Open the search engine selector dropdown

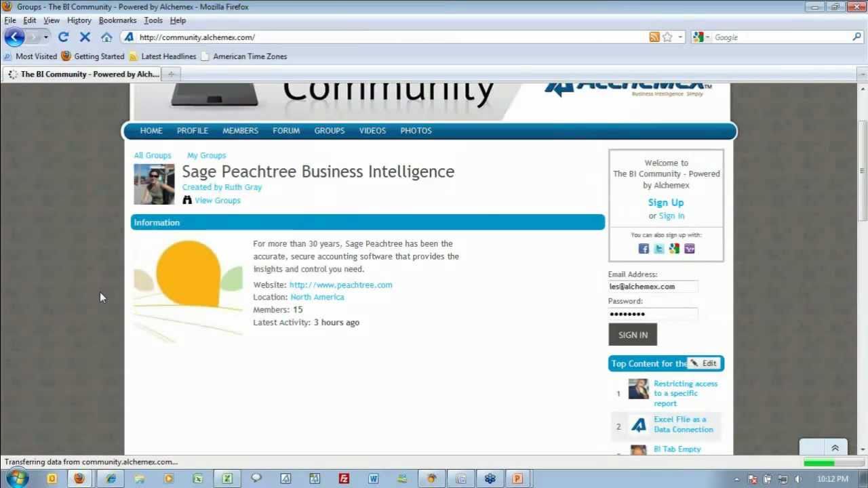tap(707, 37)
